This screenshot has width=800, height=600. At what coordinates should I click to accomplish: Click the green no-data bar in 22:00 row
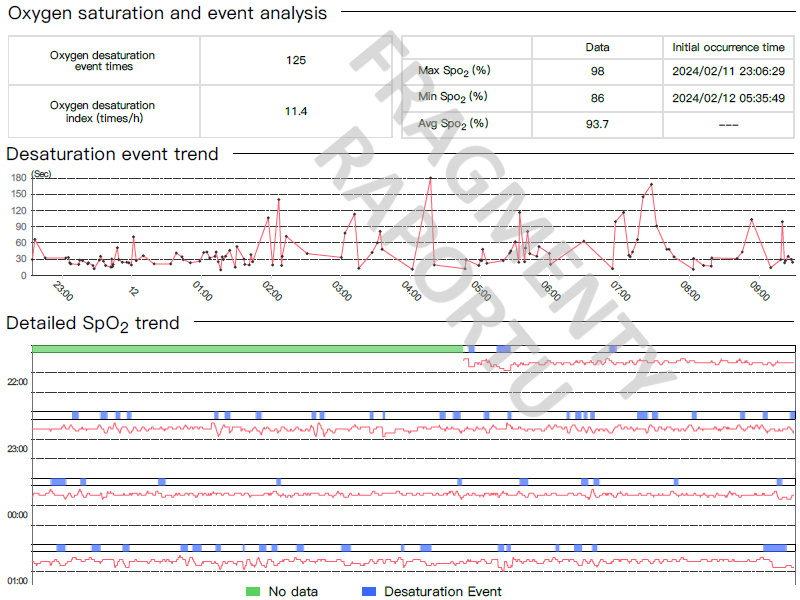[248, 348]
